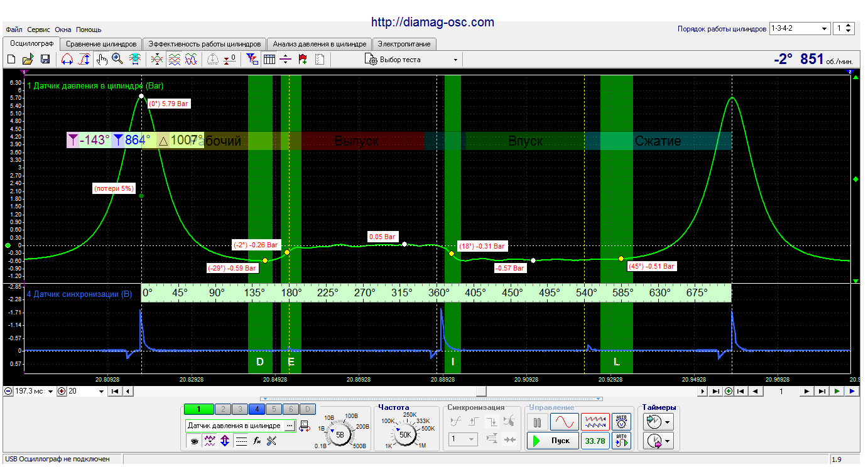Viewport: 868px width, 467px height.
Task: Open the Анализ давления в цилиндре tab
Action: pos(320,45)
